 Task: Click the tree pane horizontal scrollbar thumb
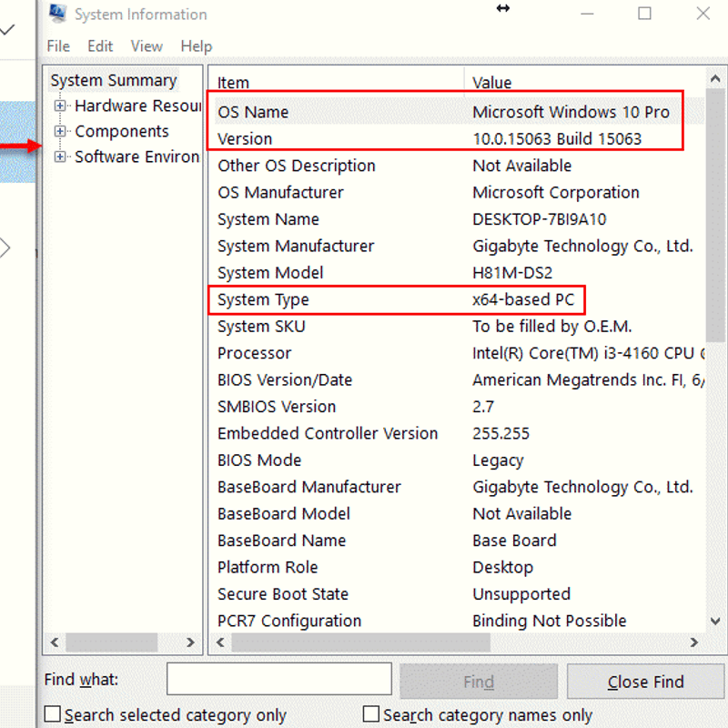pos(111,642)
